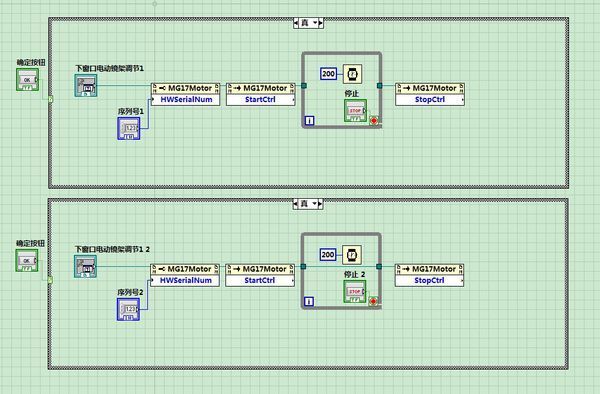Click the bottom case structure's selector terminal
Viewport: 600px width, 394px height.
(50, 280)
